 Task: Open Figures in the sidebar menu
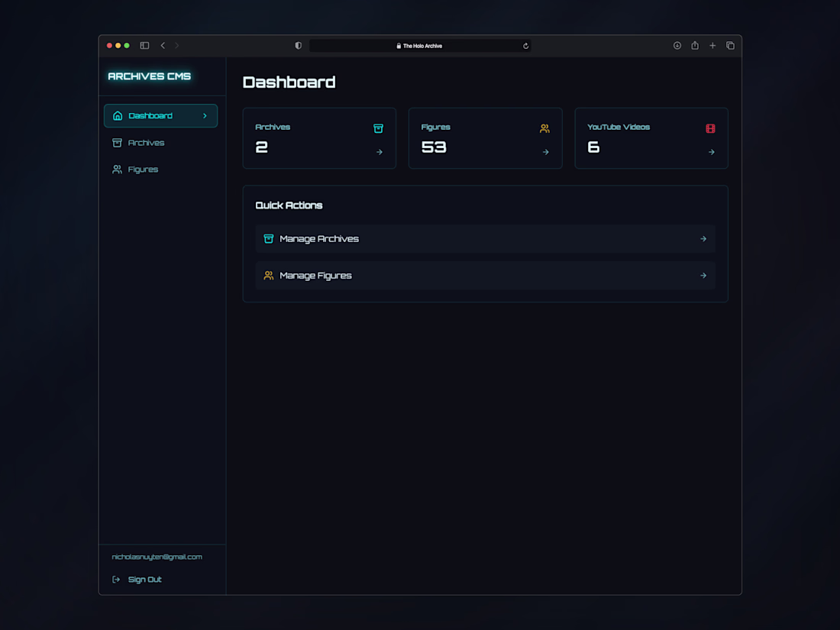[143, 170]
